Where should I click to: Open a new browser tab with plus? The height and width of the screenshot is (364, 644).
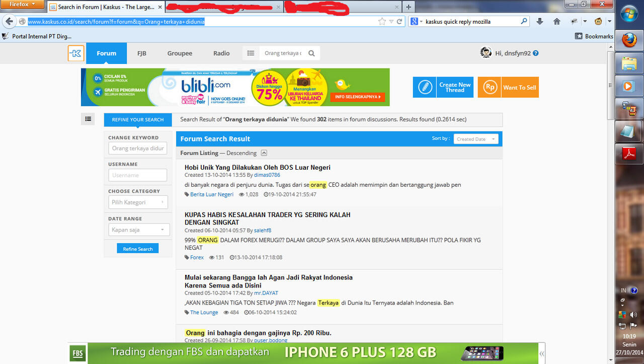(x=409, y=7)
